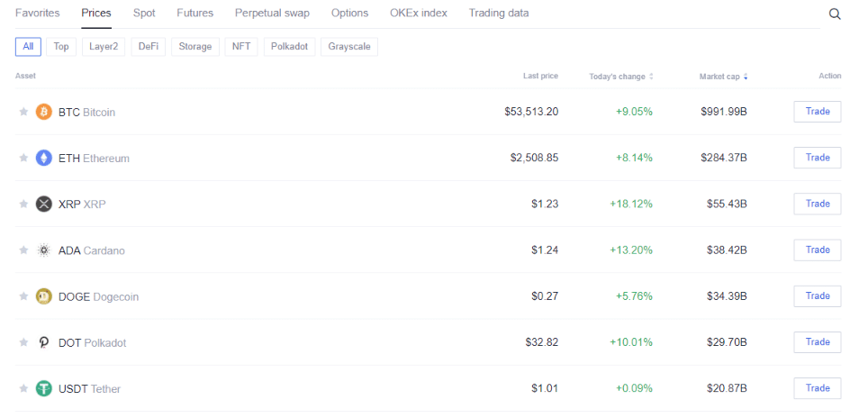Favorite Bitcoin with its star

[23, 112]
